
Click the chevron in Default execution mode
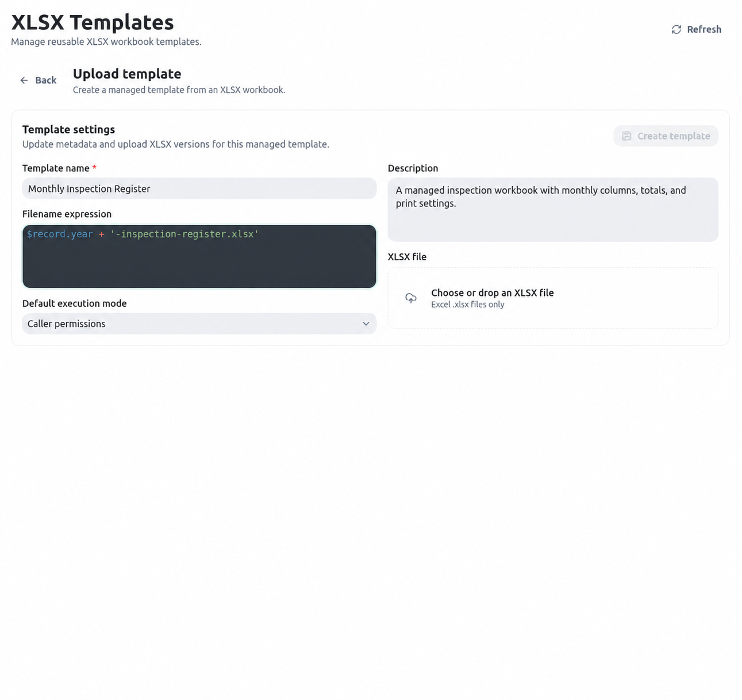pyautogui.click(x=366, y=324)
